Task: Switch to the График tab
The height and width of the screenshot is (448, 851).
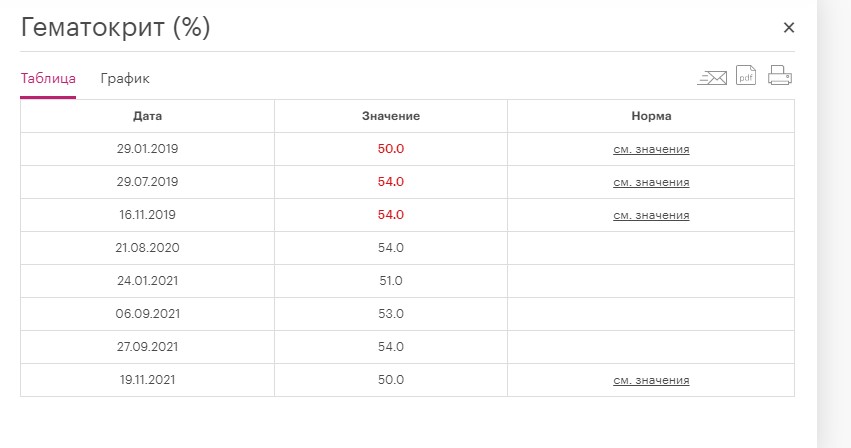Action: pyautogui.click(x=125, y=78)
